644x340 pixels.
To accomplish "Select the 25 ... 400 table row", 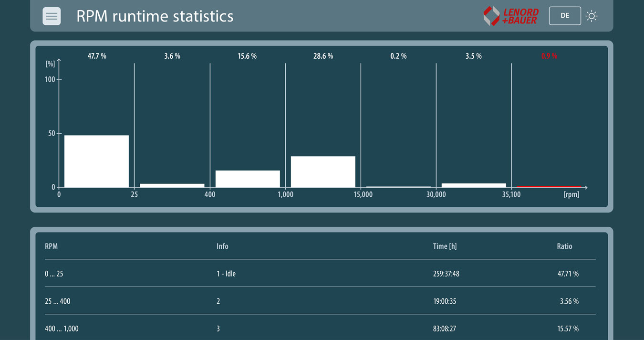I will click(320, 301).
